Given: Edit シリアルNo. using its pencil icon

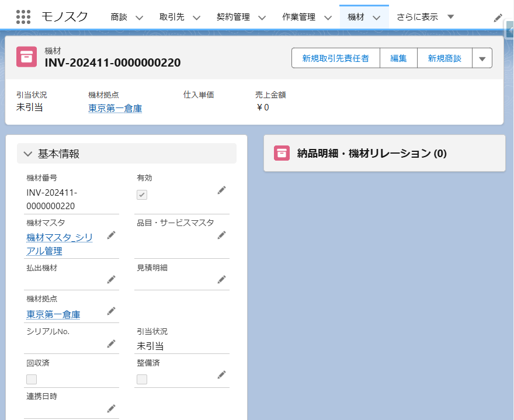Looking at the screenshot, I should 111,343.
